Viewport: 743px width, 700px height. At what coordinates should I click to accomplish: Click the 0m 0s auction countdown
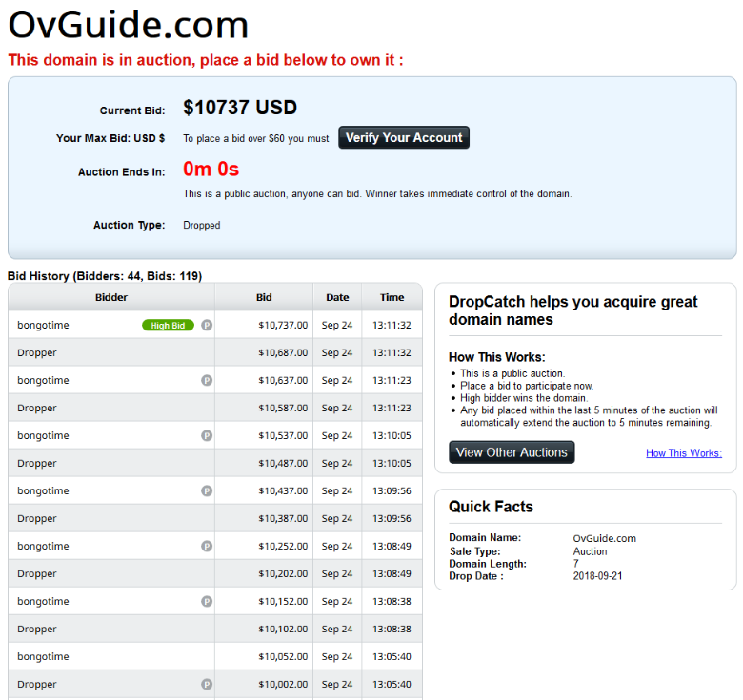click(211, 170)
